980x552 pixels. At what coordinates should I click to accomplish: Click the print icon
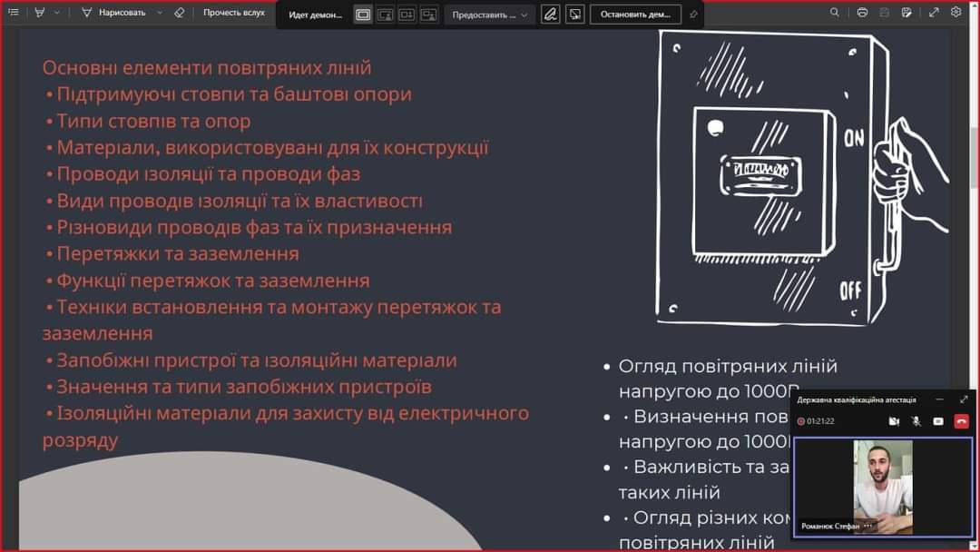pyautogui.click(x=862, y=12)
